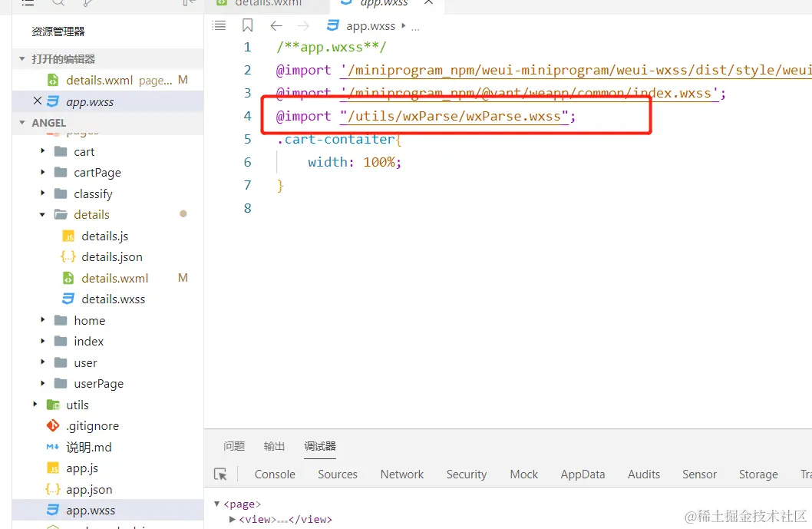The height and width of the screenshot is (529, 812).
Task: Navigate forward with the right arrow
Action: point(303,26)
